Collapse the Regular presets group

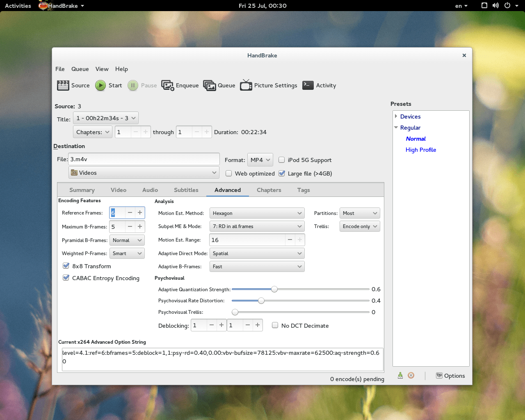396,127
